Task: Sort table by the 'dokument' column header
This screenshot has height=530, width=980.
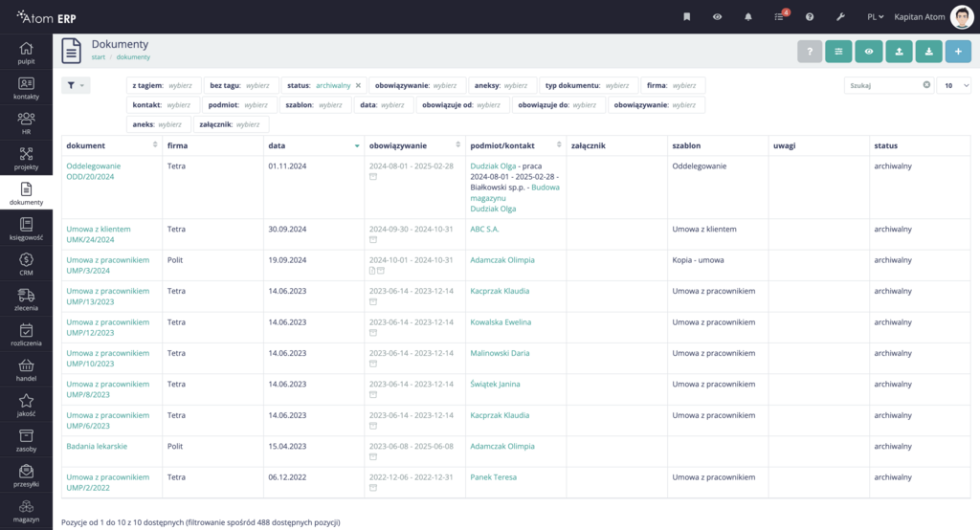Action: (112, 145)
